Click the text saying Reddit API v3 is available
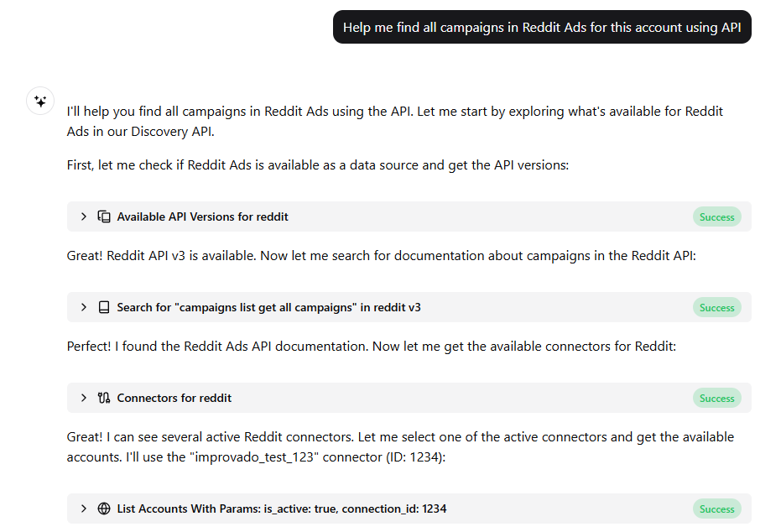Viewport: 781px width, 532px height. pos(182,256)
